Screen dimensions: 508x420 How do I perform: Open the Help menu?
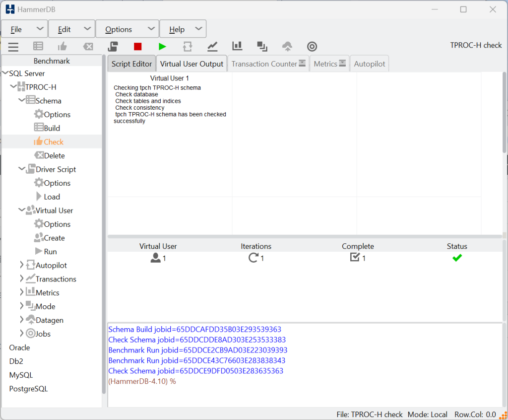[183, 29]
